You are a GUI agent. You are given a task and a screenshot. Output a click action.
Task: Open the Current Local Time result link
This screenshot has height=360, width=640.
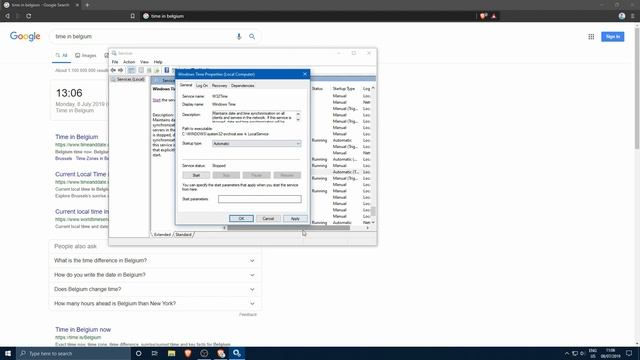coord(81,174)
